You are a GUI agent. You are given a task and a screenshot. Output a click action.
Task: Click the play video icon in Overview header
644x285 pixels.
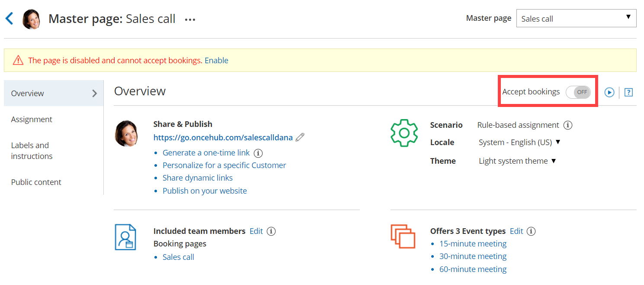click(609, 92)
